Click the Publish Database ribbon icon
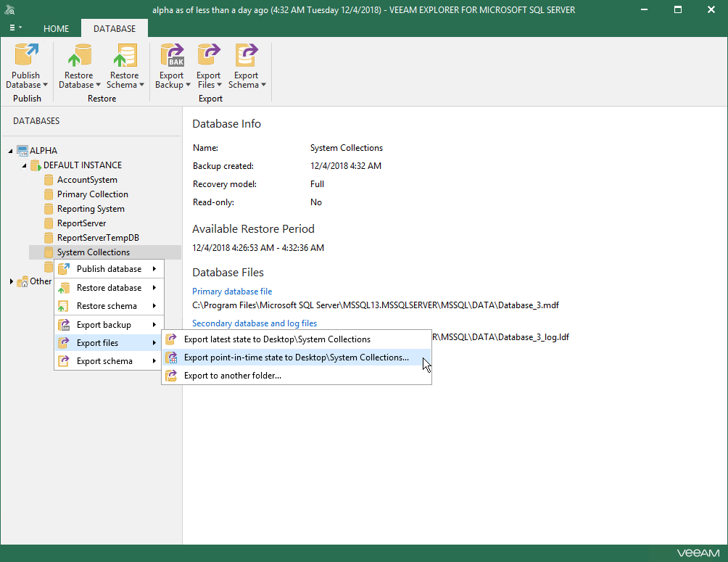Viewport: 728px width, 562px height. coord(26,55)
